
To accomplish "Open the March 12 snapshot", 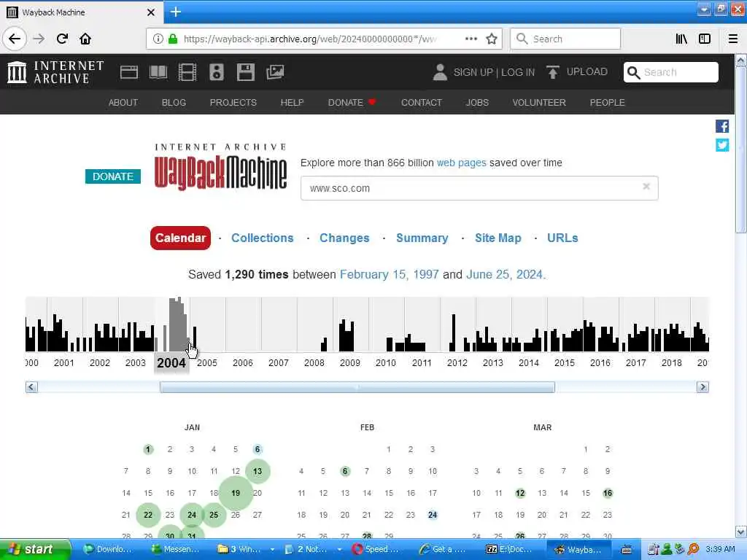I will pyautogui.click(x=519, y=493).
